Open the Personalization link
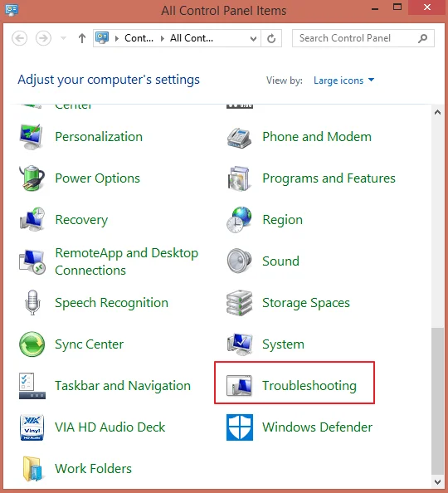448x493 pixels. [x=99, y=137]
